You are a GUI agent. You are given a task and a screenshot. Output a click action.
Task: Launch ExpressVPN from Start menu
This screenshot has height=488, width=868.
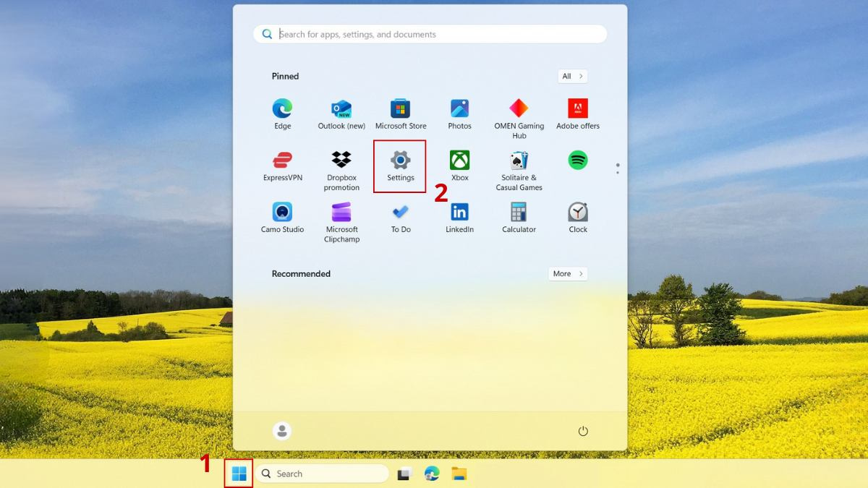tap(282, 166)
